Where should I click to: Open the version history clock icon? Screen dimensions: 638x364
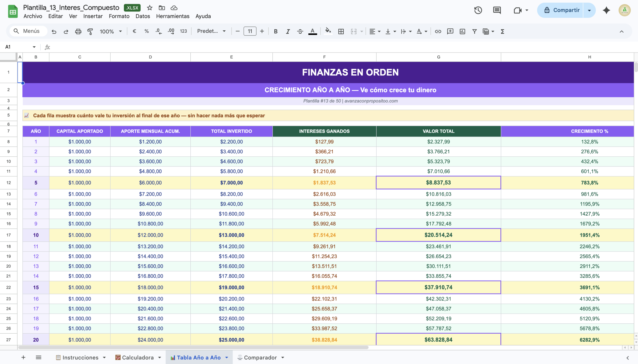(x=478, y=10)
